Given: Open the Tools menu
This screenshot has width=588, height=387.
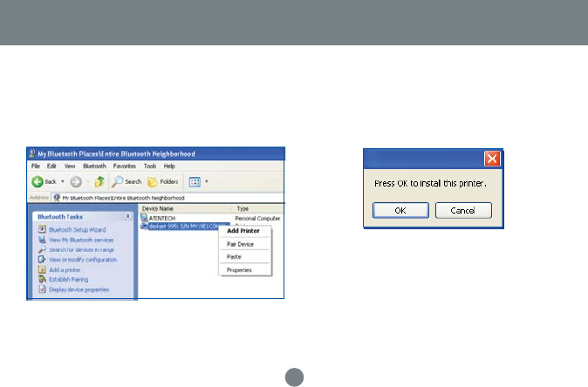Looking at the screenshot, I should (150, 166).
